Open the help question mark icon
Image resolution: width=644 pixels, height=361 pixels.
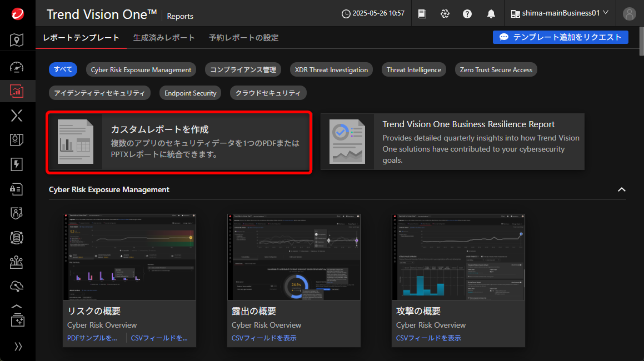[467, 13]
